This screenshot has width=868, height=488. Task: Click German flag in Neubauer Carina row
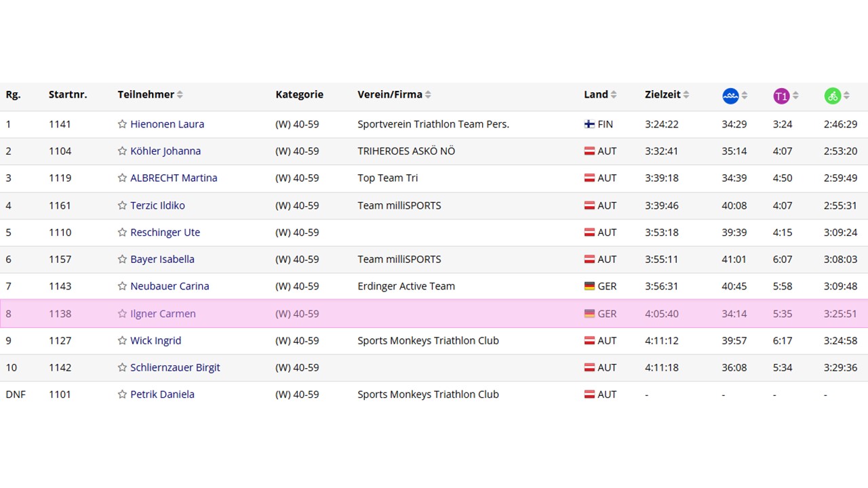tap(589, 286)
